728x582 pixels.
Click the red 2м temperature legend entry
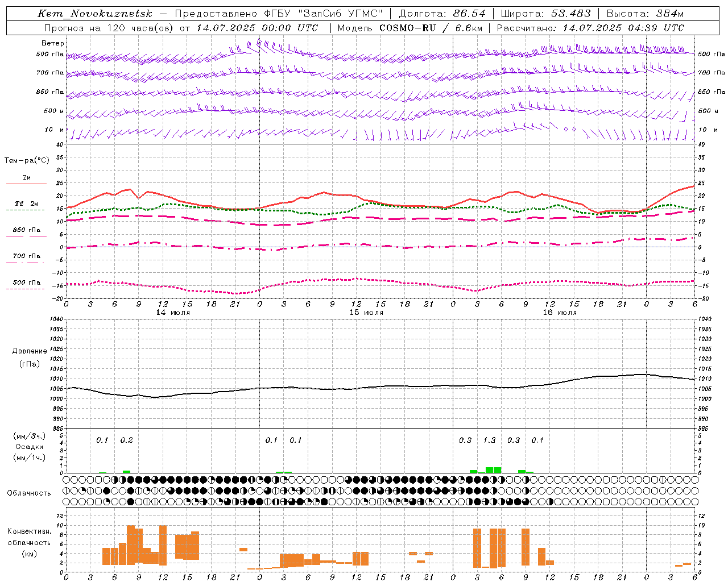tap(27, 180)
